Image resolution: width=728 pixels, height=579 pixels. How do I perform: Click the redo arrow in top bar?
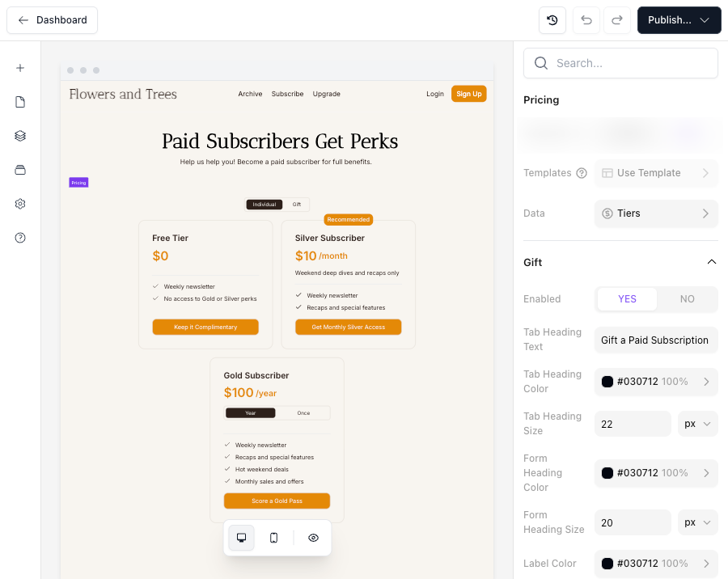(x=616, y=20)
